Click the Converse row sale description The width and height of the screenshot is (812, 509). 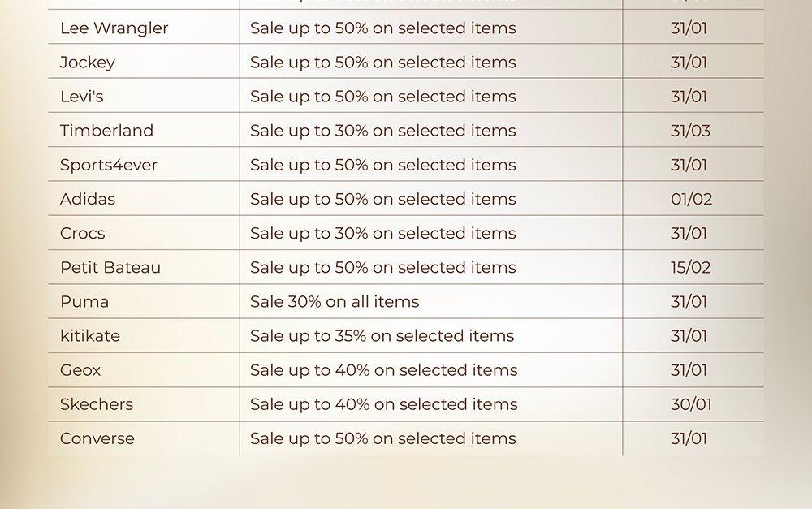(x=382, y=438)
